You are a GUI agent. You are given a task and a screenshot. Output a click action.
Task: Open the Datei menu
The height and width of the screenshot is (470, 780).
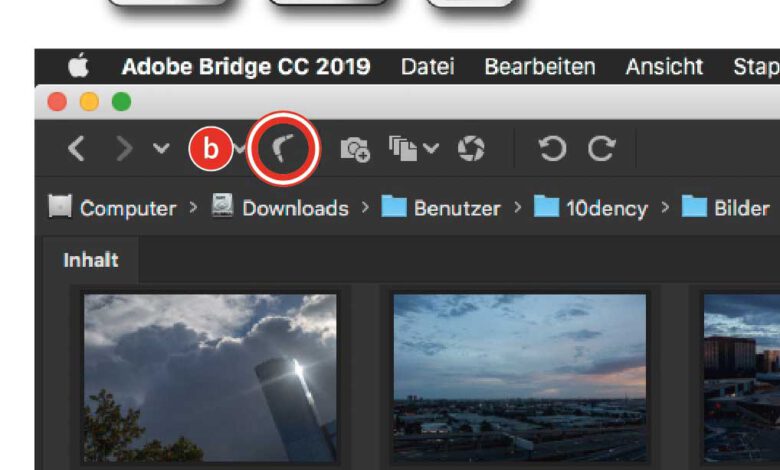point(428,67)
